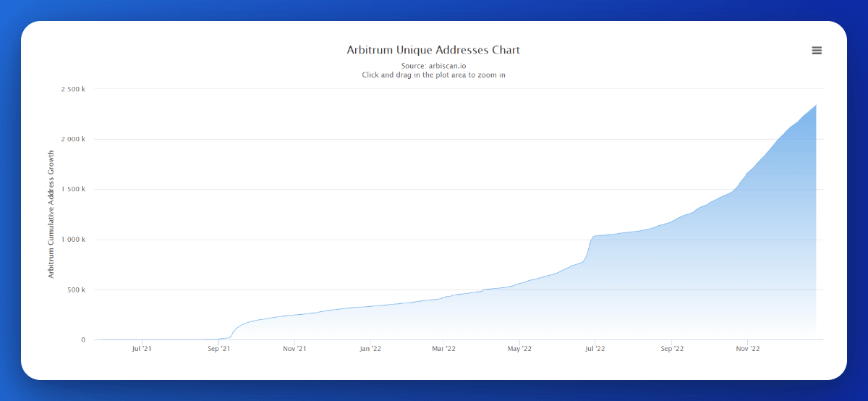Click the 'Arbitrum Unique Addresses Chart' title

(x=433, y=50)
